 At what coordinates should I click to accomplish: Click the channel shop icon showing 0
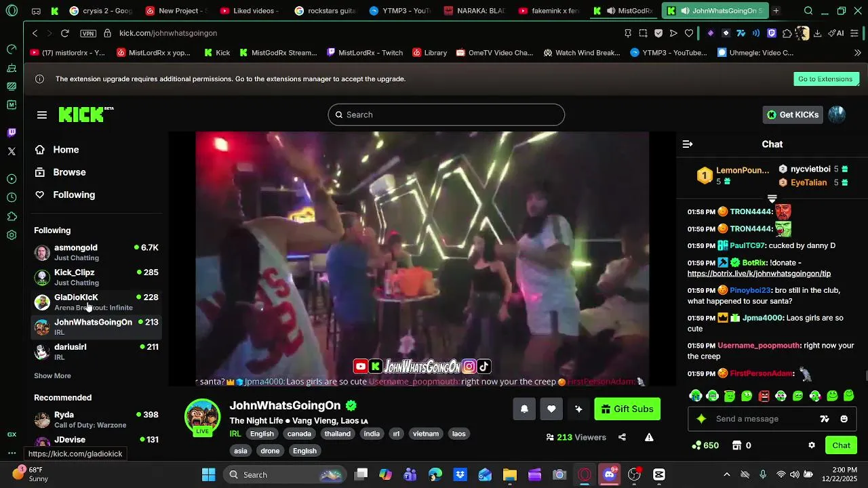(741, 445)
